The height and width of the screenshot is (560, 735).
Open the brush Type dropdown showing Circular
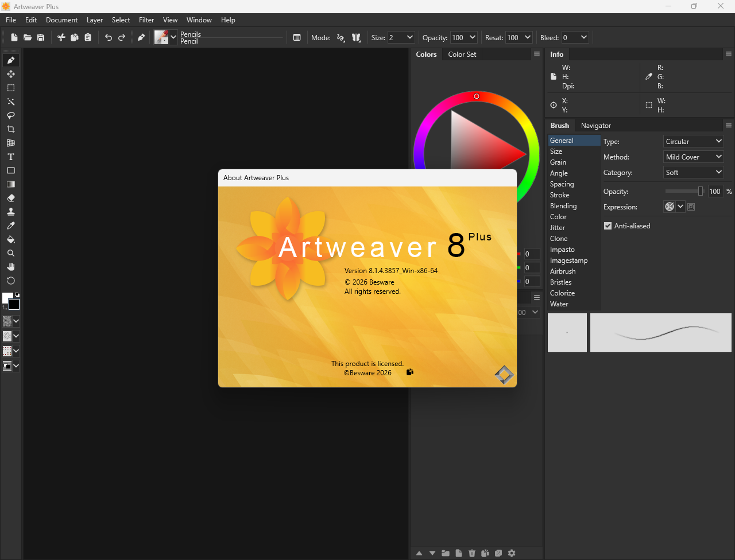coord(694,141)
